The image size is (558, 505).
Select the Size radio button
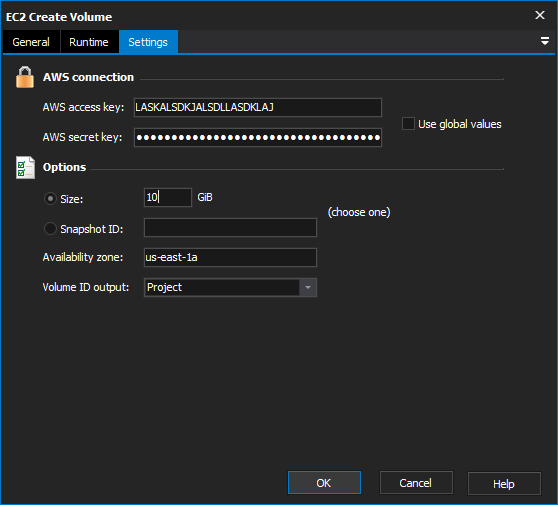coord(50,199)
